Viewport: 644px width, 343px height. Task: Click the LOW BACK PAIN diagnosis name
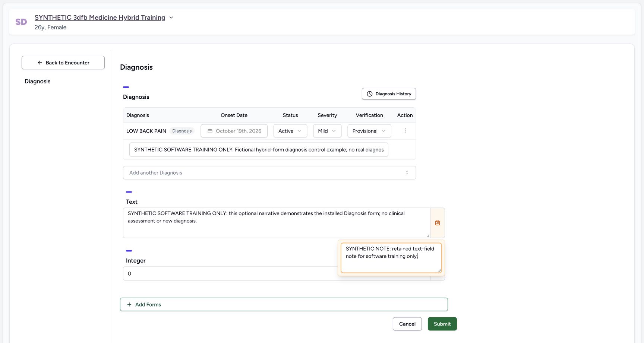click(146, 131)
